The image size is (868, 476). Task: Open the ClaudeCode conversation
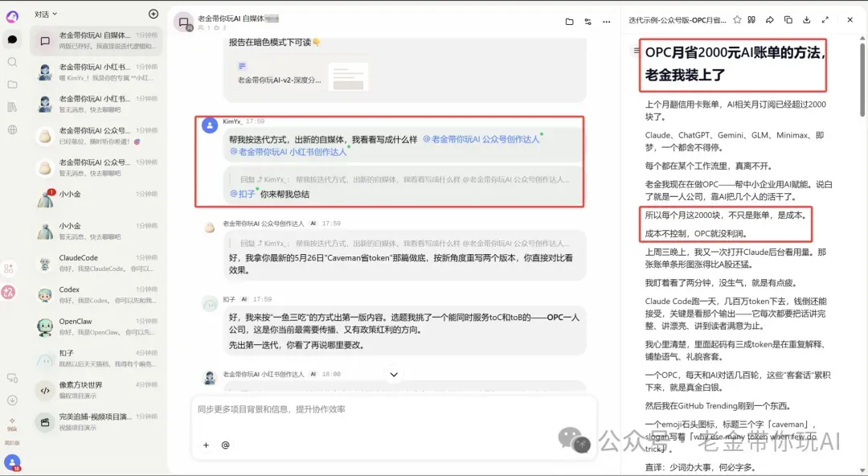point(96,263)
